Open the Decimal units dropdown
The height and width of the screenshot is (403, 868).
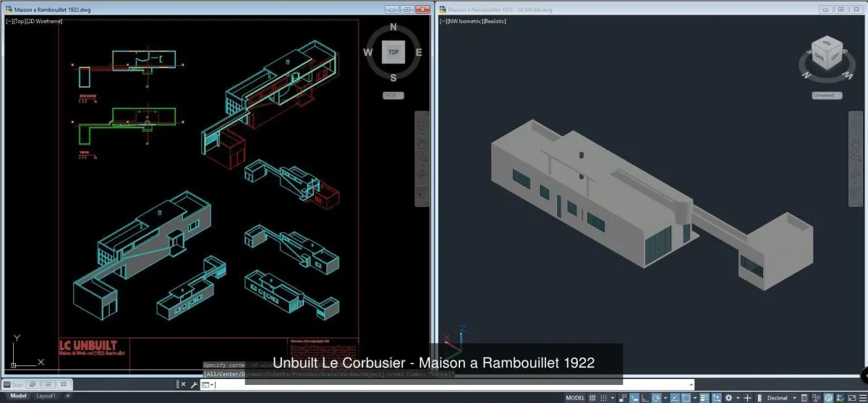pyautogui.click(x=782, y=397)
